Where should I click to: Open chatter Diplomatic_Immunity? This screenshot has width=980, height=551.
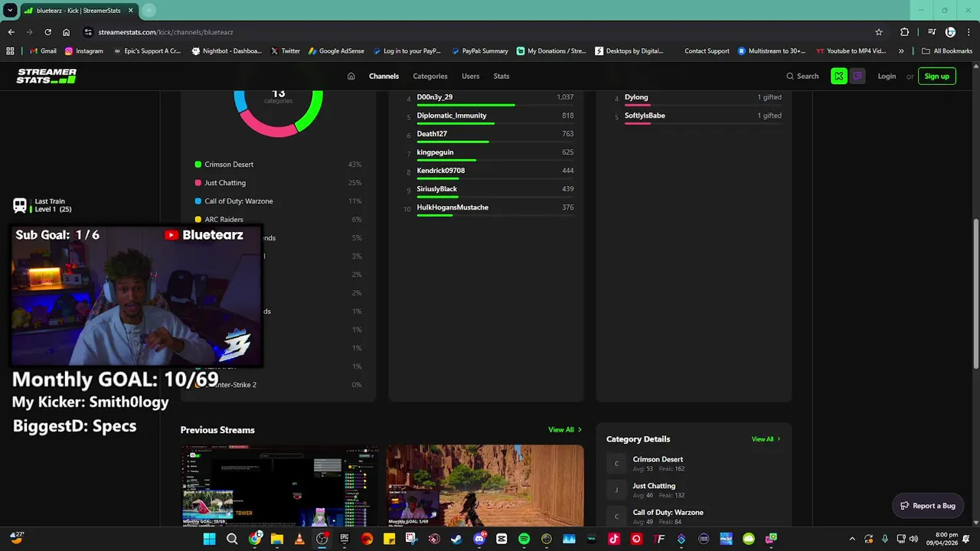pyautogui.click(x=452, y=116)
